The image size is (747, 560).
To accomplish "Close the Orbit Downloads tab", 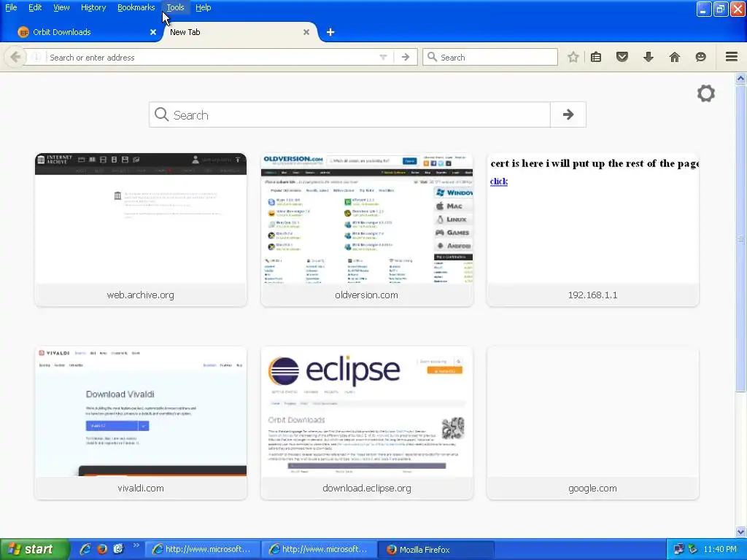I will pos(153,32).
